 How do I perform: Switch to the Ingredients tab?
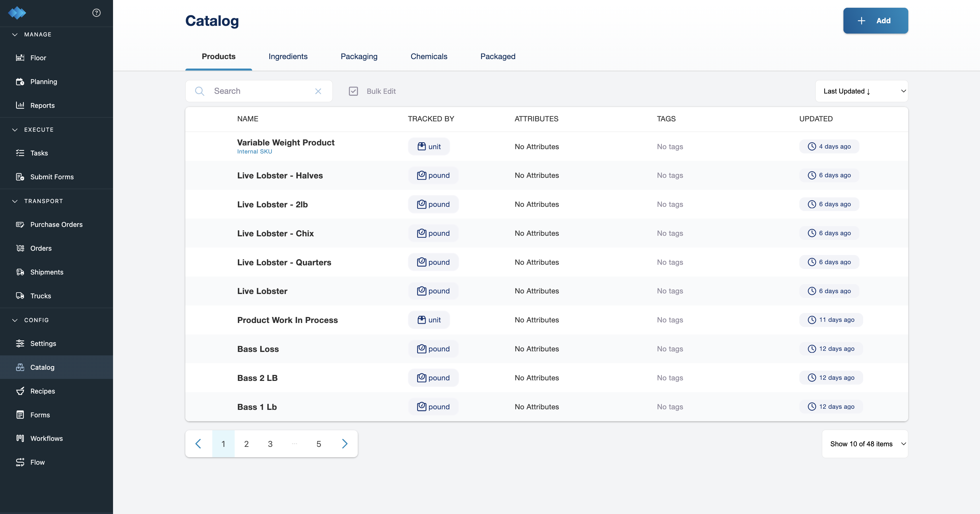click(288, 57)
